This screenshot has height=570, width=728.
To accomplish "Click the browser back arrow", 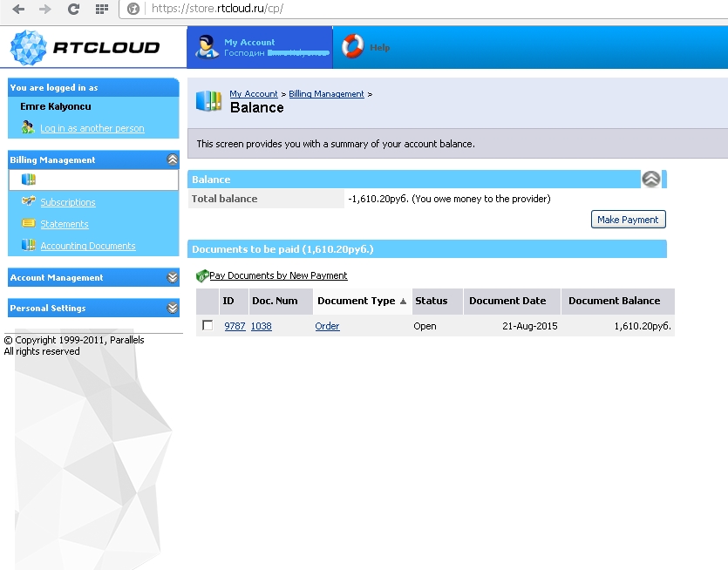I will [18, 9].
